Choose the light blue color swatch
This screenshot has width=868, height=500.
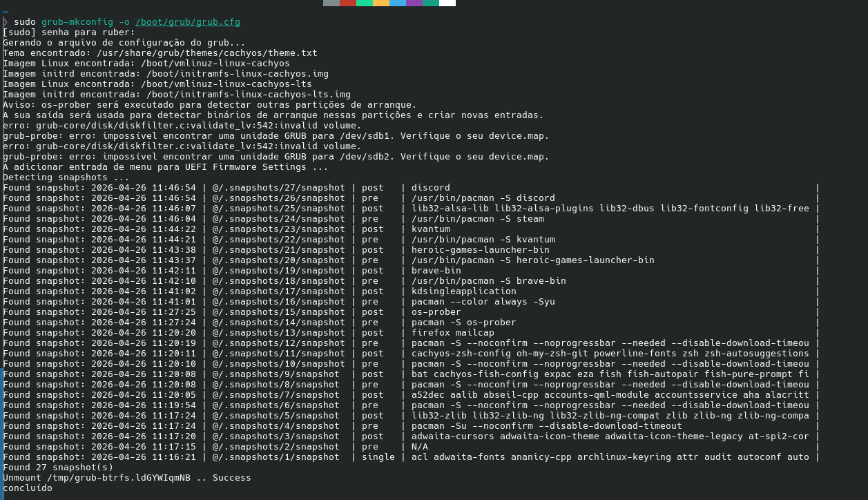398,3
